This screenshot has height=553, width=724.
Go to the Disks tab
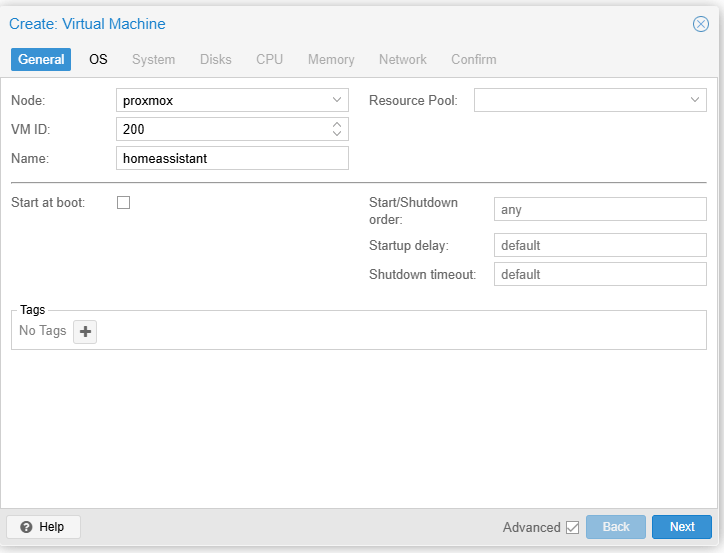tap(215, 60)
